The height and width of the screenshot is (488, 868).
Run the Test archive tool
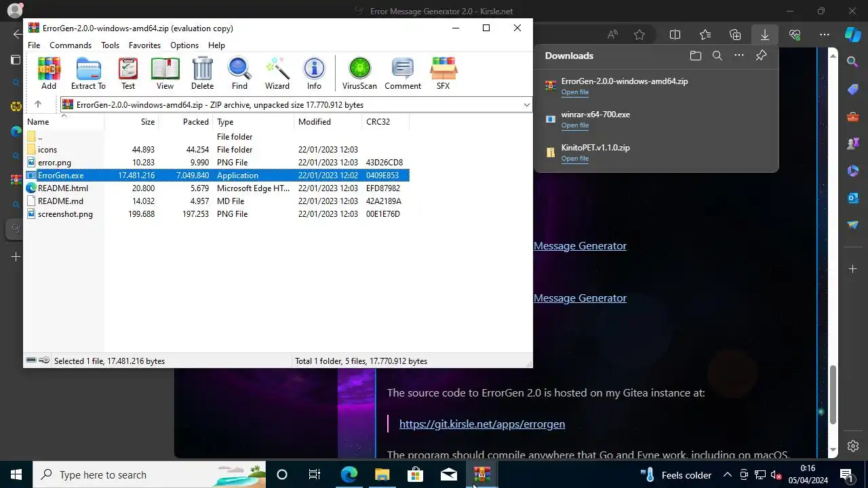click(x=128, y=73)
